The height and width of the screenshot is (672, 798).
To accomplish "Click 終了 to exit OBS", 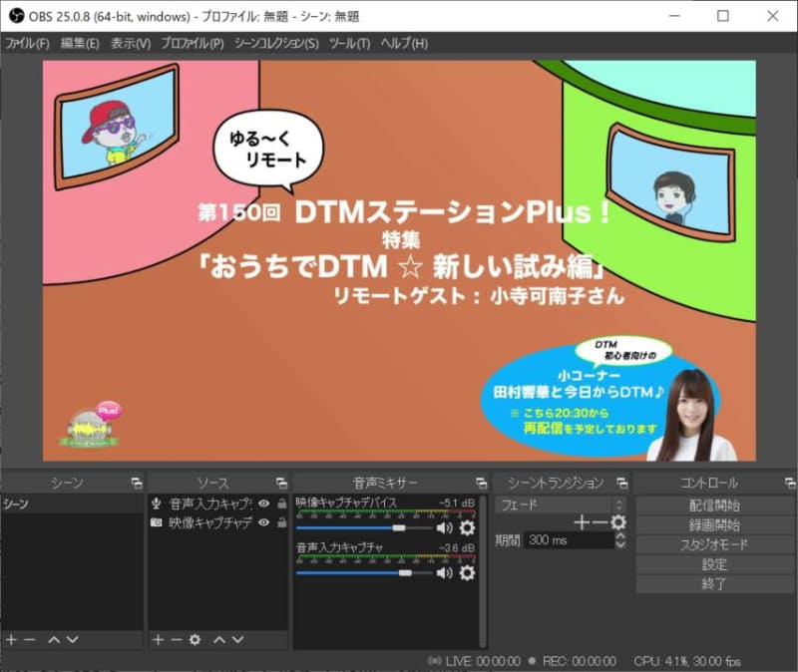I will (x=714, y=583).
